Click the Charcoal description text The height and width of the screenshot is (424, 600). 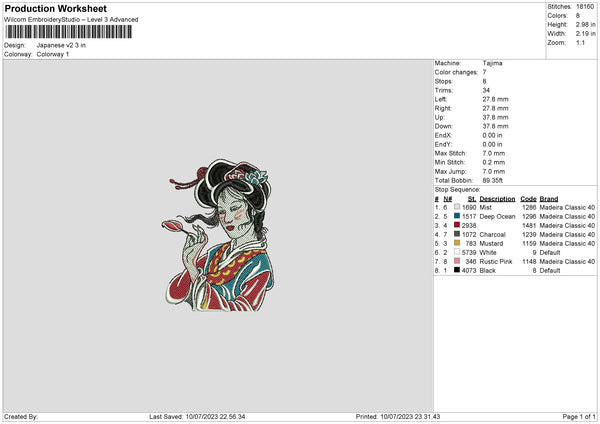[x=492, y=235]
